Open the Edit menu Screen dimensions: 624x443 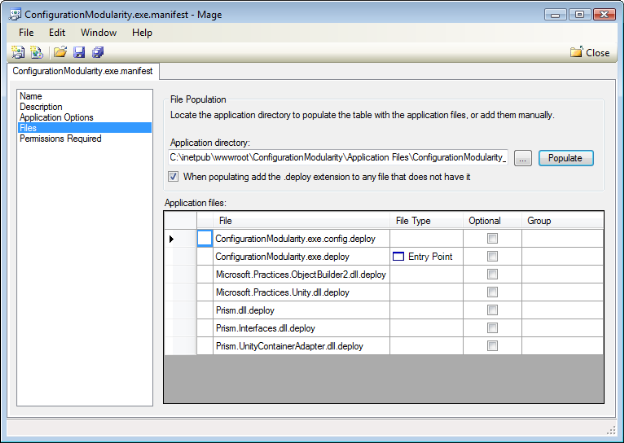point(57,33)
